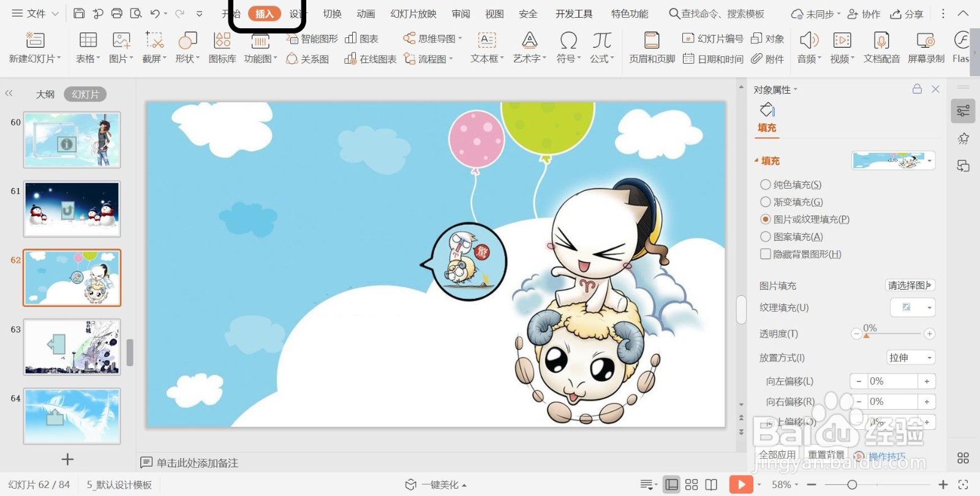Click the 公式 formula icon

pyautogui.click(x=601, y=40)
